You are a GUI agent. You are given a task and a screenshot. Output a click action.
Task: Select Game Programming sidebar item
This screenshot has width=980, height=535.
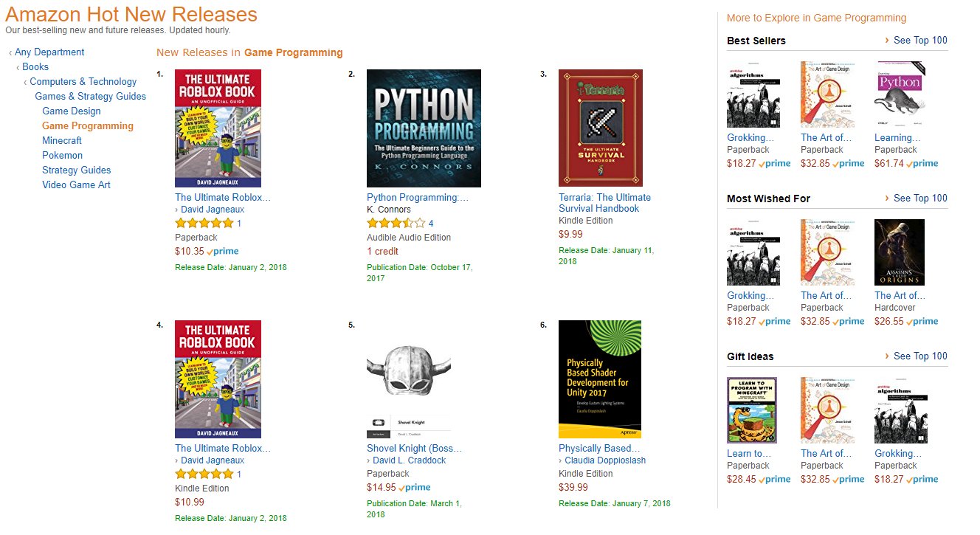point(88,126)
